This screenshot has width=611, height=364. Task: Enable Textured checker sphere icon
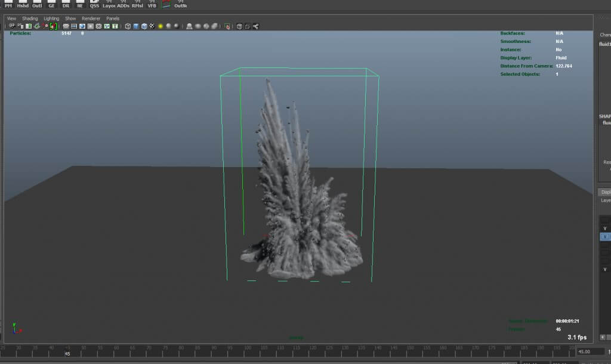pyautogui.click(x=152, y=26)
